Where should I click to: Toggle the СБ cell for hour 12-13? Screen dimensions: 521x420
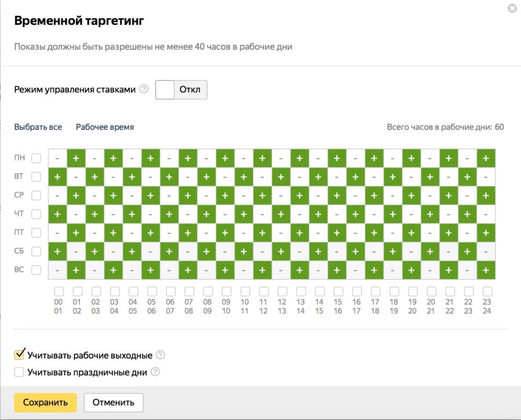[281, 251]
